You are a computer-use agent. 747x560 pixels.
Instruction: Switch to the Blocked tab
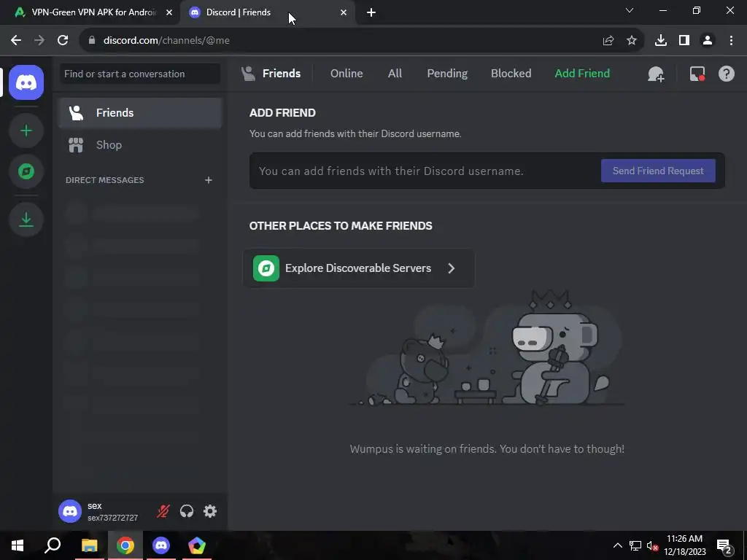[x=511, y=74]
